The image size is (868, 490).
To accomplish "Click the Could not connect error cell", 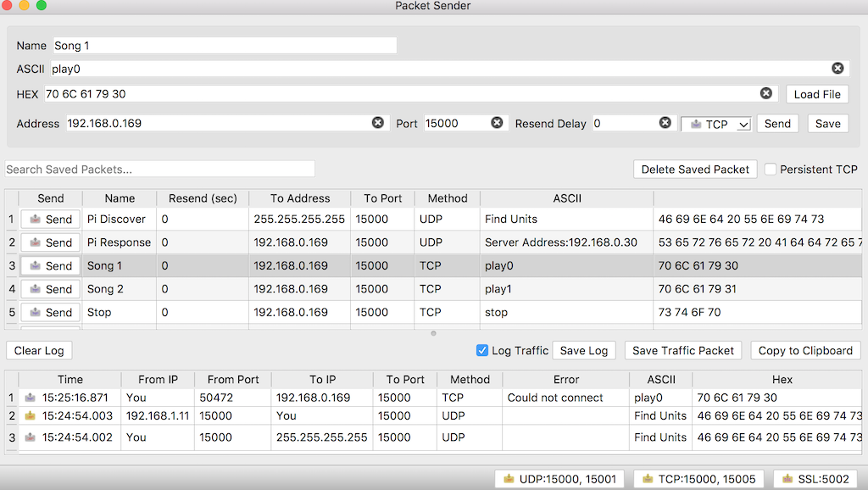I will (565, 398).
